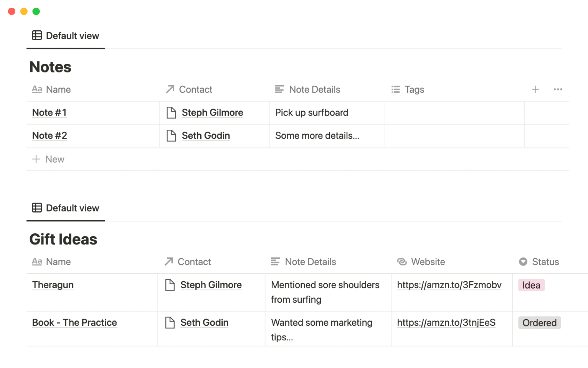Open the Seth Godin contact in Notes
The width and height of the screenshot is (588, 368).
point(206,136)
